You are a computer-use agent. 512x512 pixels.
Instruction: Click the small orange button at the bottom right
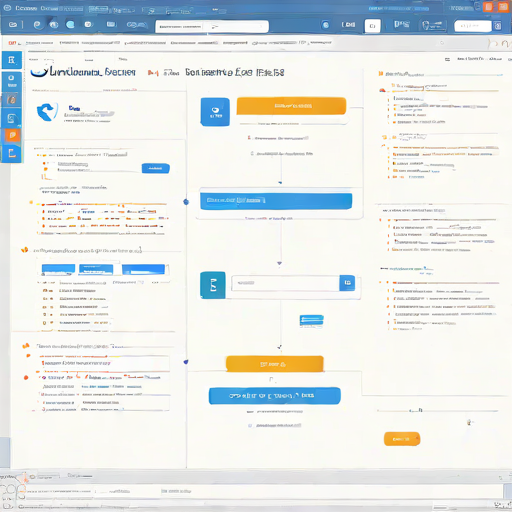click(402, 439)
